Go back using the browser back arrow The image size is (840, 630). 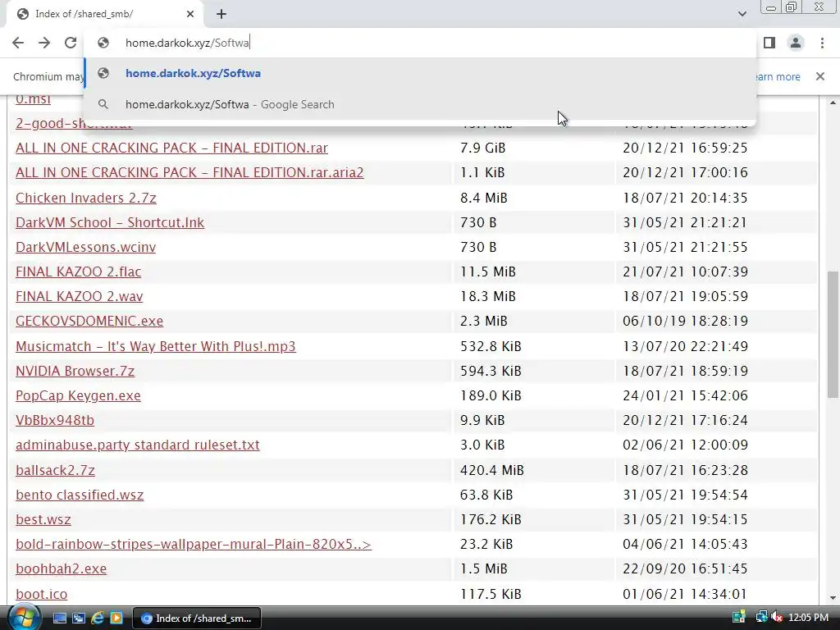[x=18, y=43]
